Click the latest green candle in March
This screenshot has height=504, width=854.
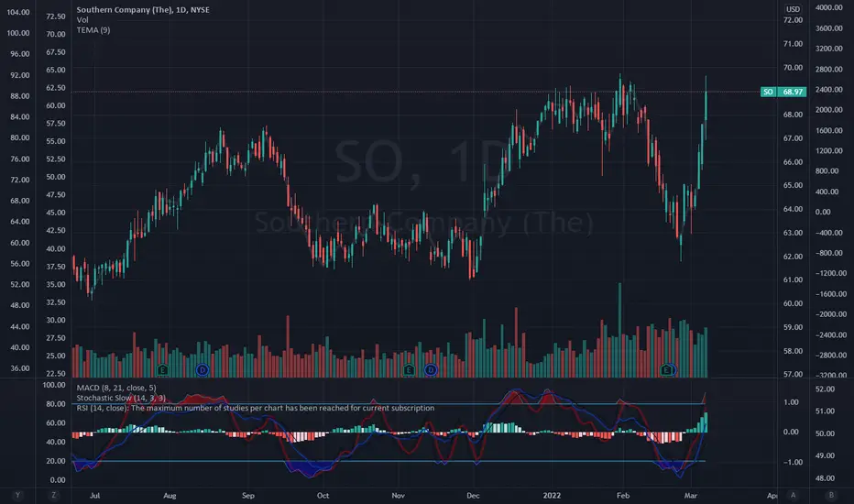tap(706, 106)
